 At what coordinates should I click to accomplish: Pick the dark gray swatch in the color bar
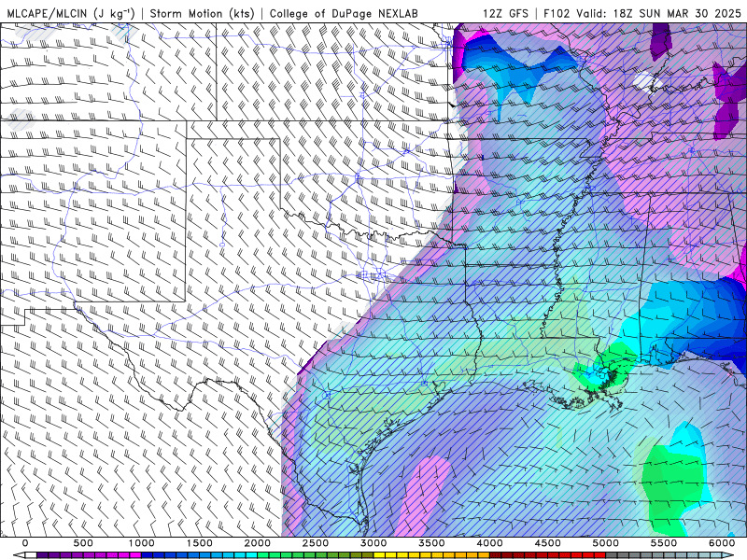pos(612,555)
